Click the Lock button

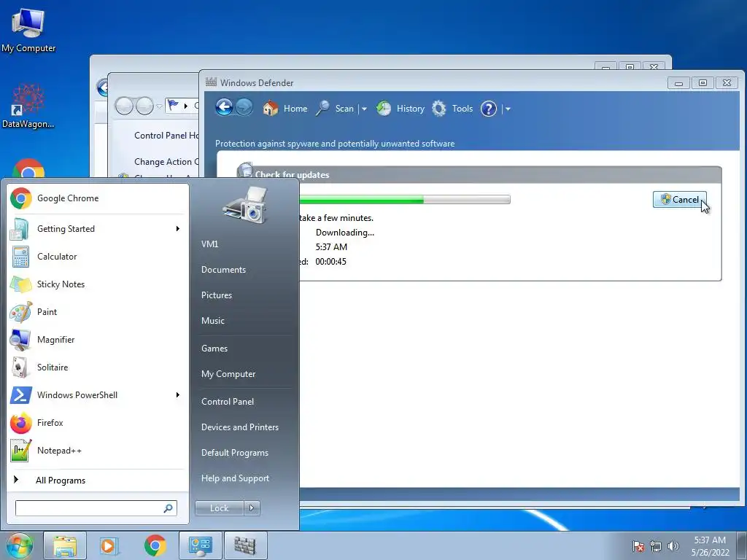219,508
